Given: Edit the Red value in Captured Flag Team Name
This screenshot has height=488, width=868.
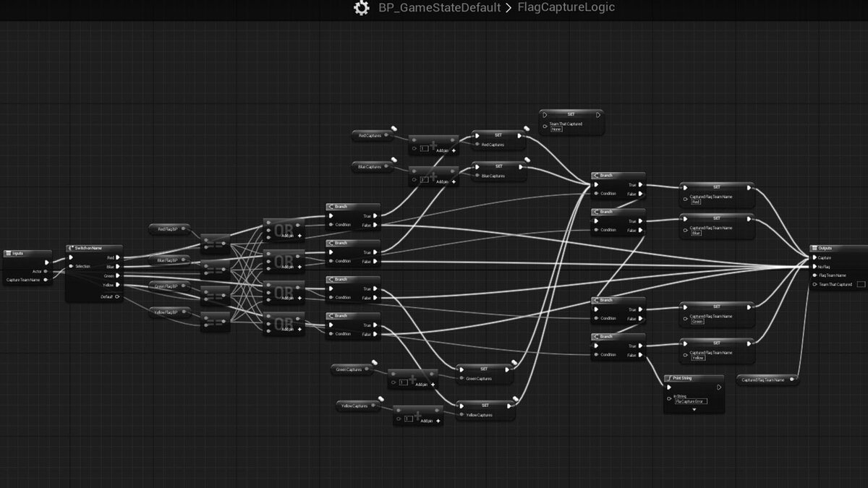Looking at the screenshot, I should [x=696, y=202].
